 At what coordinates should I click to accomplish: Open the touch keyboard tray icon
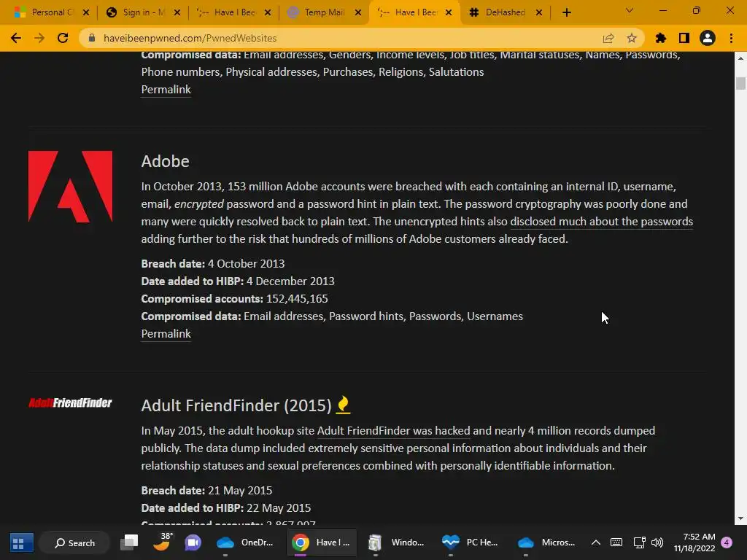616,542
